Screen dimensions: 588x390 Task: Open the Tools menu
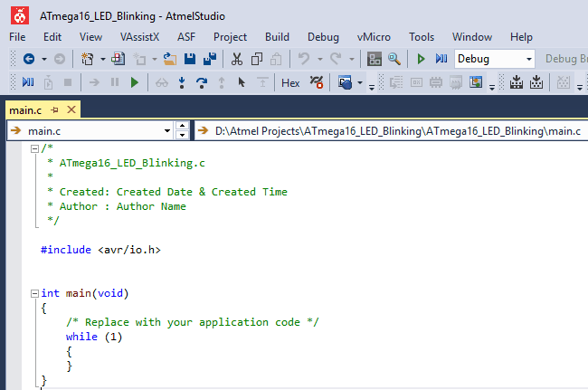(422, 37)
